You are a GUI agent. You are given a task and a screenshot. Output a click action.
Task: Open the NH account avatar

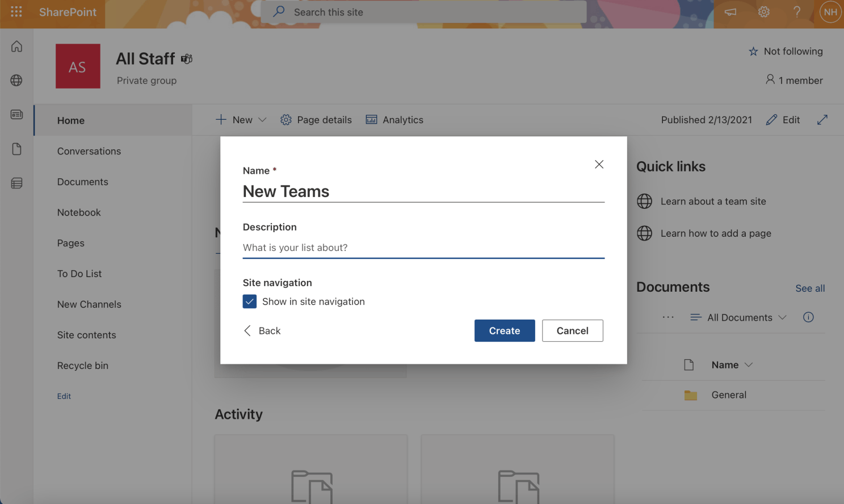point(830,12)
